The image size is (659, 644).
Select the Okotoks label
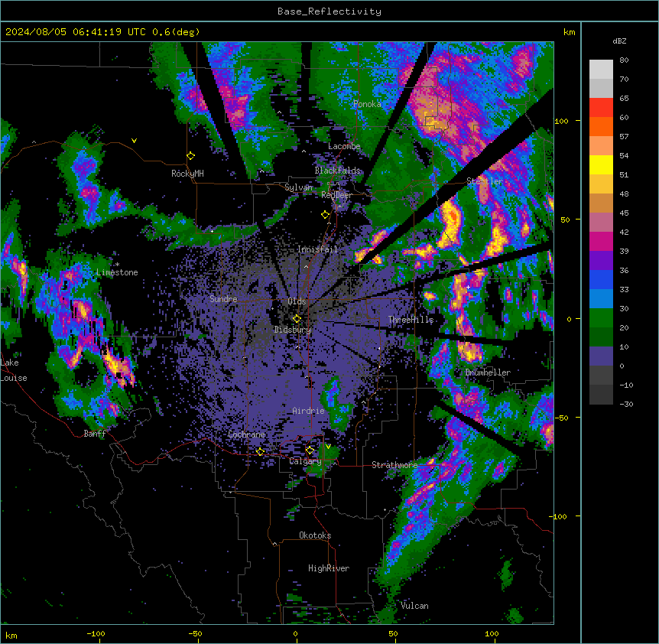(x=315, y=535)
